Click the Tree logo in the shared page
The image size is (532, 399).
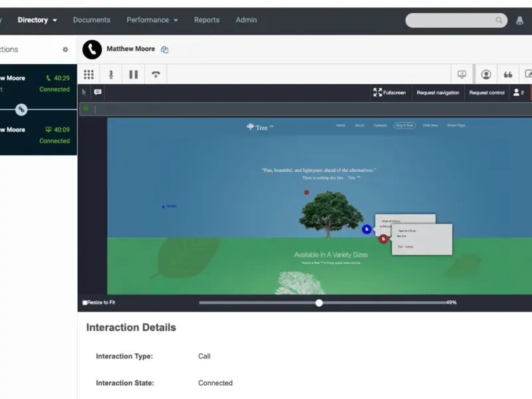point(260,127)
